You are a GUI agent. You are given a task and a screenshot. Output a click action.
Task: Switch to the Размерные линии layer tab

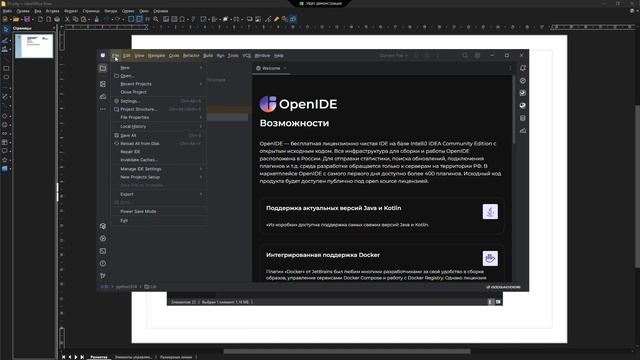tap(176, 357)
